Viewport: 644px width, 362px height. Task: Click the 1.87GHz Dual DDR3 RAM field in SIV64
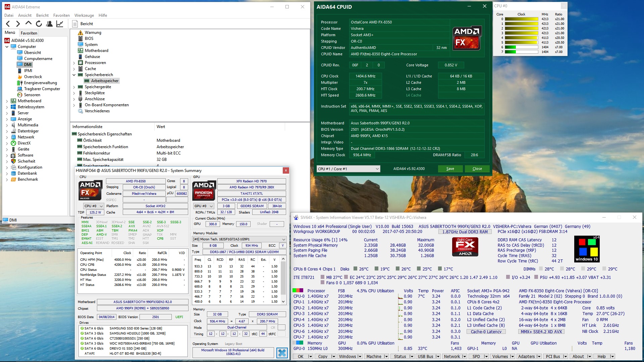[465, 232]
